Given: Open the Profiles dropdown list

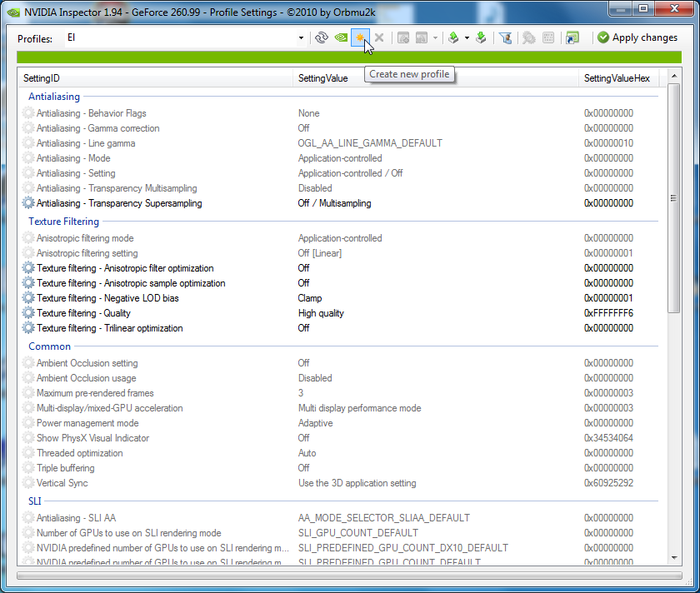Looking at the screenshot, I should [301, 38].
